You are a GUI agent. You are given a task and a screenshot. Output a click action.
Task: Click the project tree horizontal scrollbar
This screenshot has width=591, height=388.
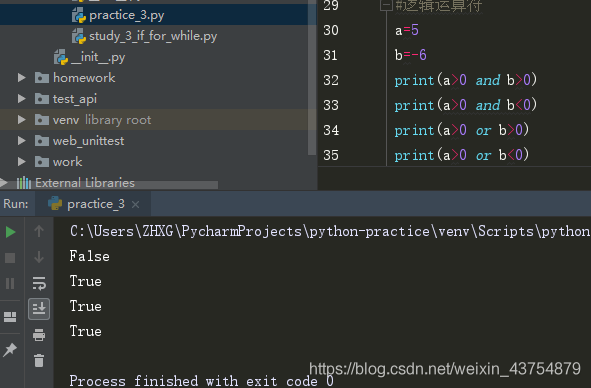(x=117, y=185)
